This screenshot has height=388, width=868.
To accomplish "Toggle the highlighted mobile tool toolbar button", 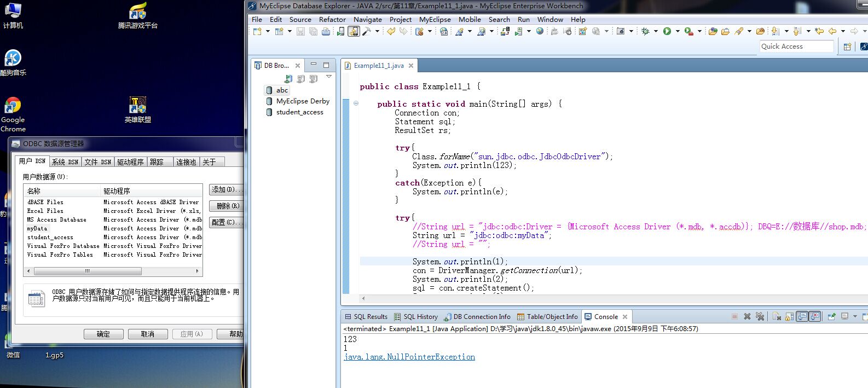I will [x=354, y=31].
